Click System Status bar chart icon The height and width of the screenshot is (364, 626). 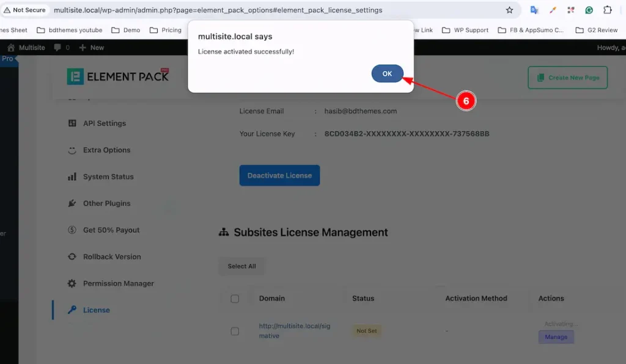(x=72, y=177)
